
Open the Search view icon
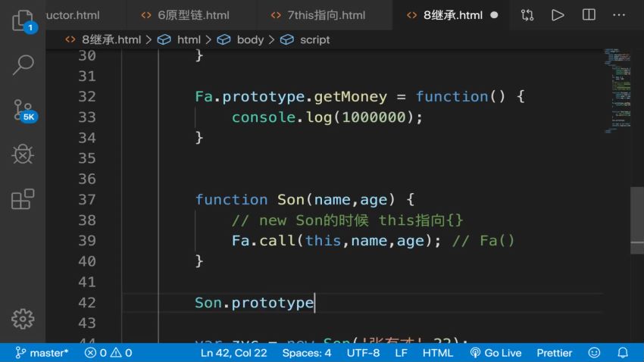coord(23,65)
